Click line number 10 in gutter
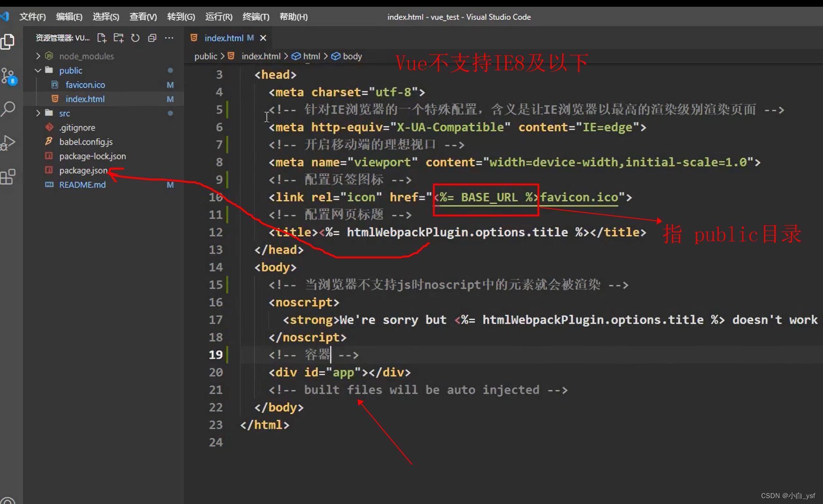 coord(215,197)
